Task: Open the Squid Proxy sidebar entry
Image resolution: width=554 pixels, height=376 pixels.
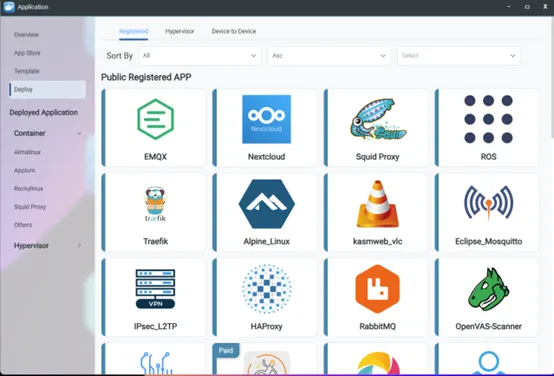Action: coord(30,207)
